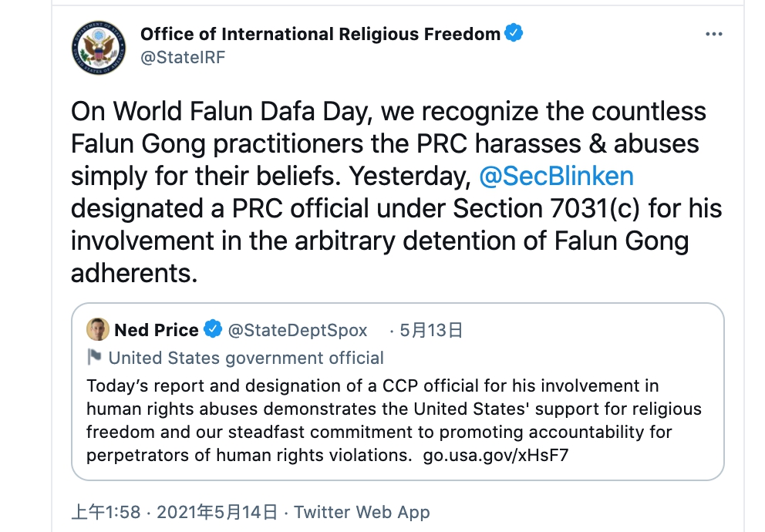Click the government official flag icon
Viewport: 765px width, 532px height.
click(x=94, y=357)
